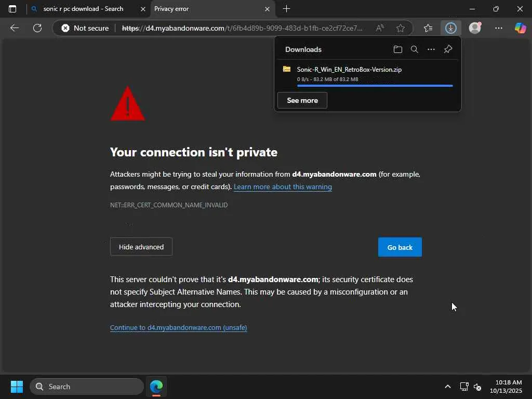Screen dimensions: 532x399
Task: Toggle the Hide advanced button
Action: [141, 247]
